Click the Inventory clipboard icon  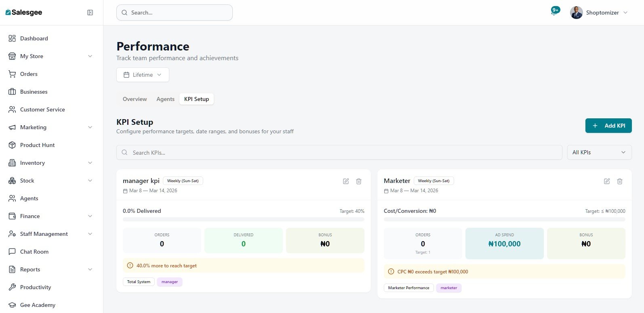[12, 163]
